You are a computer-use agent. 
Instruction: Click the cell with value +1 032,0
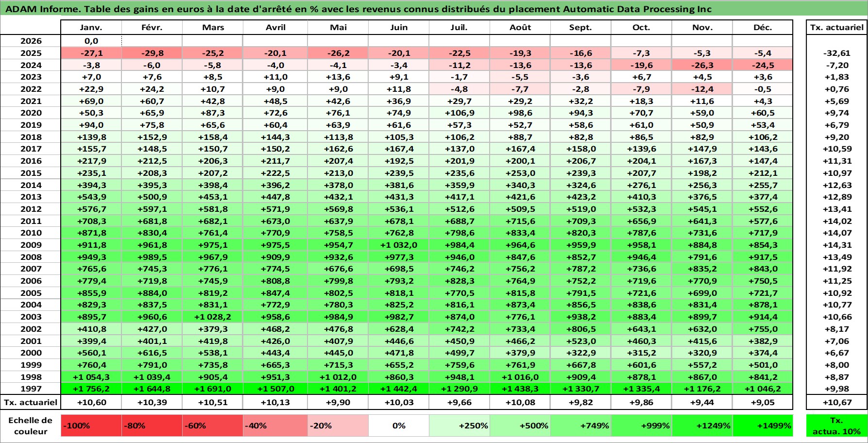tap(399, 245)
